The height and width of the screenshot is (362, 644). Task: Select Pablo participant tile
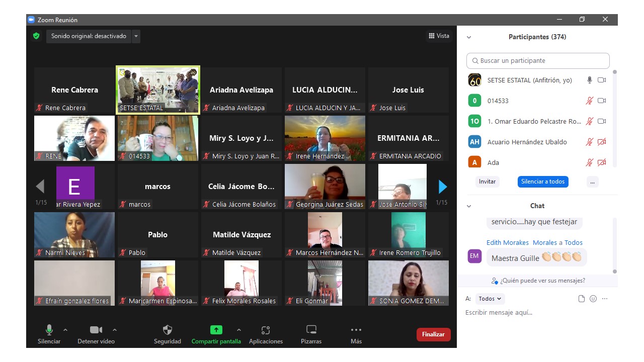coord(158,235)
